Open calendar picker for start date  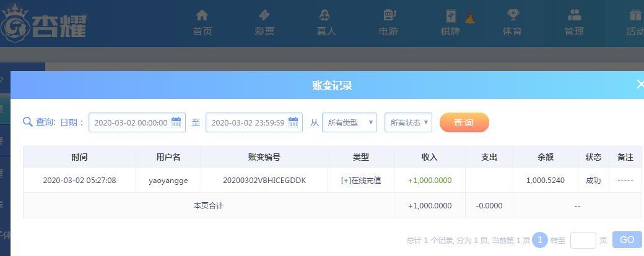click(176, 122)
